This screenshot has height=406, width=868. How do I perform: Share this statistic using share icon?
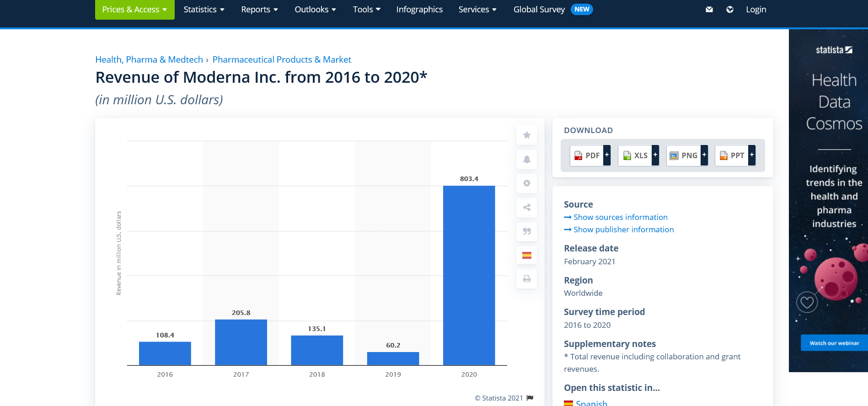(526, 207)
